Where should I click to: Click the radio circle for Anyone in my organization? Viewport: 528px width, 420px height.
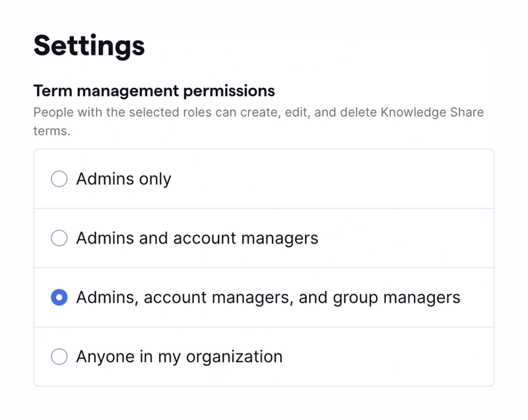click(x=60, y=357)
